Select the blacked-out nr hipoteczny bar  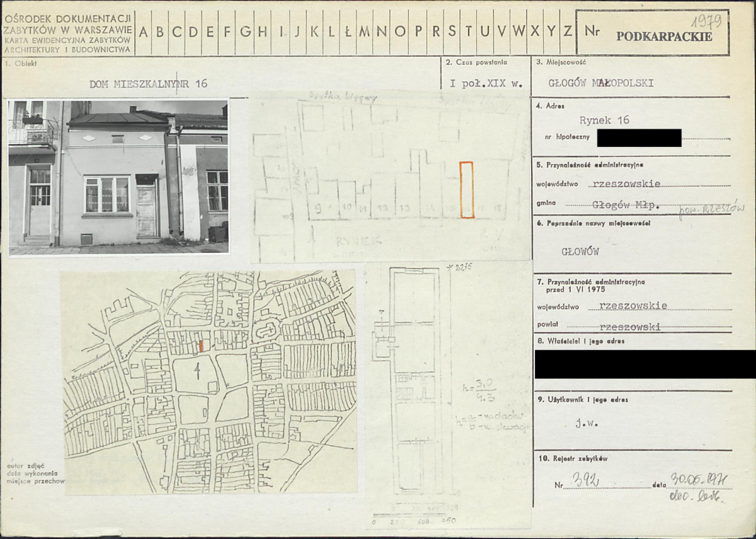pyautogui.click(x=639, y=137)
